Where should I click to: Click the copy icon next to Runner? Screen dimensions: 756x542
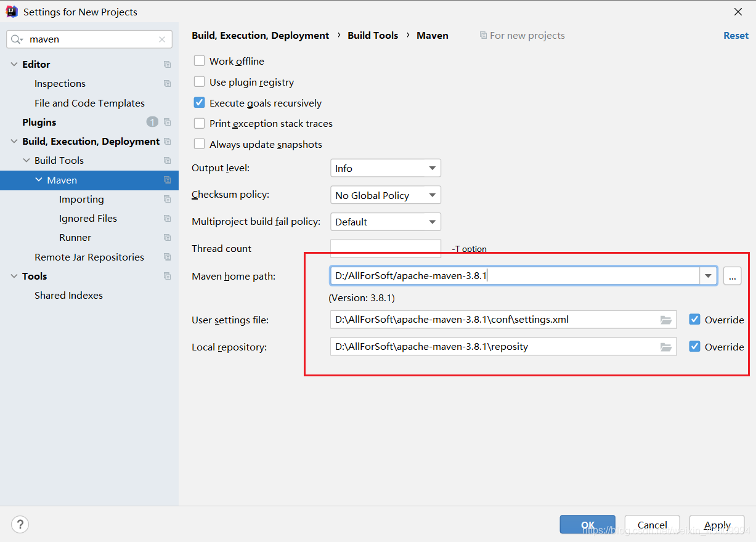pyautogui.click(x=167, y=237)
